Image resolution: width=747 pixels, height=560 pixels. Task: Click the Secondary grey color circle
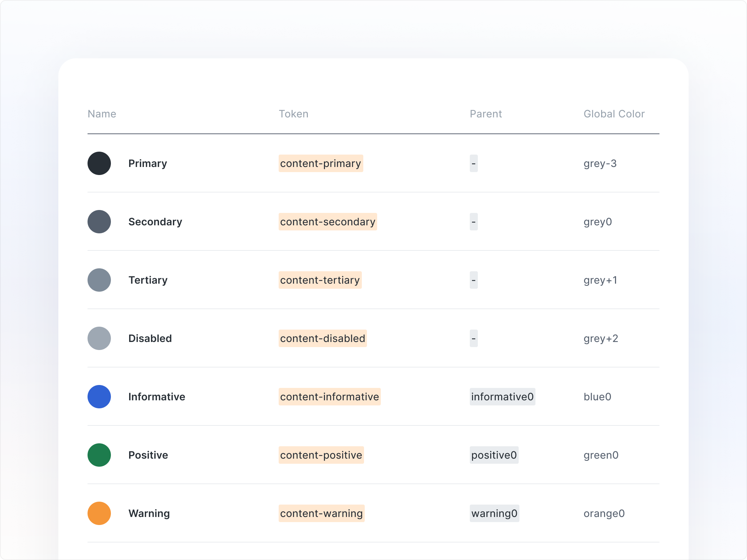[99, 222]
